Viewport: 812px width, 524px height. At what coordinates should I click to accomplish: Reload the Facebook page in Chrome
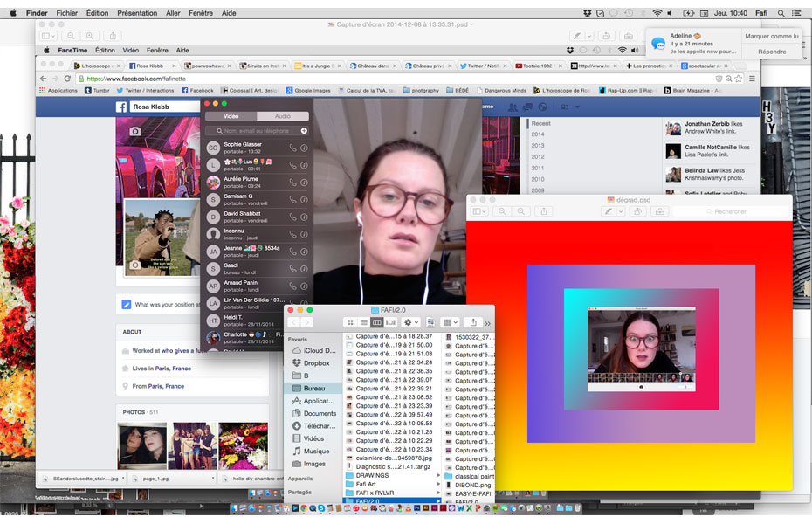click(67, 79)
